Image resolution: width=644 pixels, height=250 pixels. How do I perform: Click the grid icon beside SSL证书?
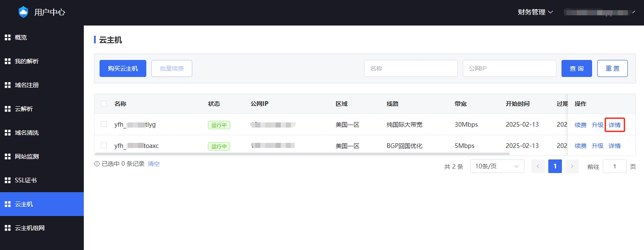(7, 180)
